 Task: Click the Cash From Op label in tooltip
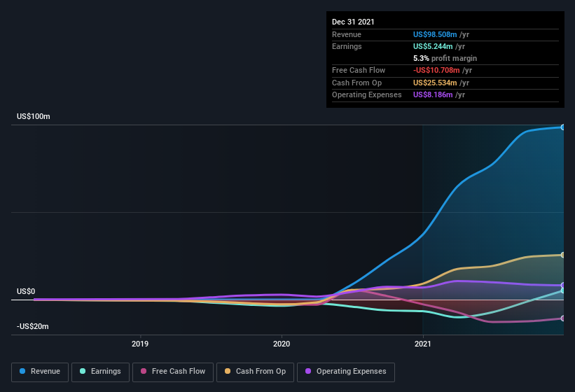[356, 83]
